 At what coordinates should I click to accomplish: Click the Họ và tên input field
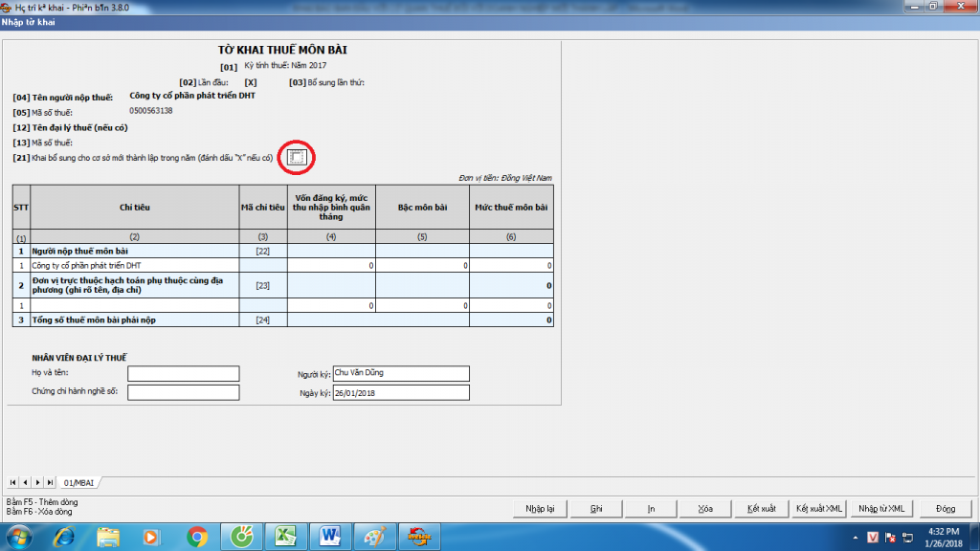click(183, 373)
